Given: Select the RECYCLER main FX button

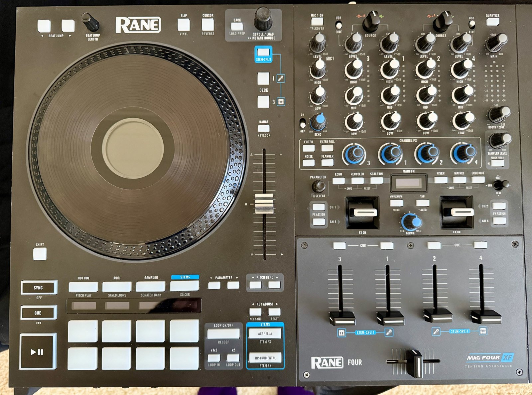Looking at the screenshot, I should point(357,181).
